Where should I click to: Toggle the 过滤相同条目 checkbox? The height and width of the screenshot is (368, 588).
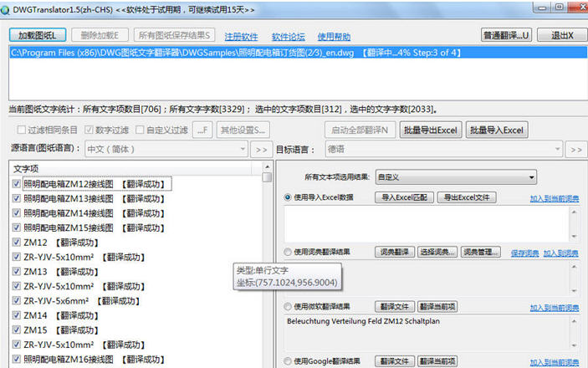point(22,130)
